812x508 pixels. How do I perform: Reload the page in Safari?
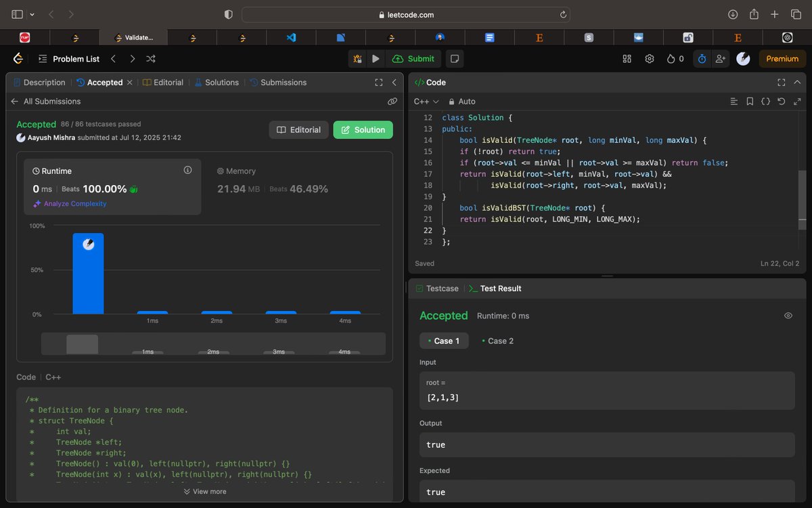pyautogui.click(x=563, y=14)
